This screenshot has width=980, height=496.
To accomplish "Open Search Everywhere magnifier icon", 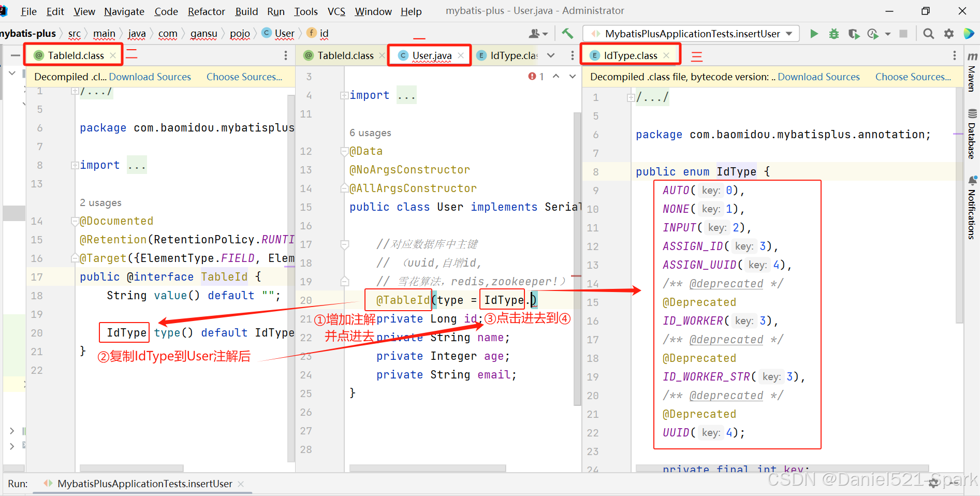I will point(929,34).
